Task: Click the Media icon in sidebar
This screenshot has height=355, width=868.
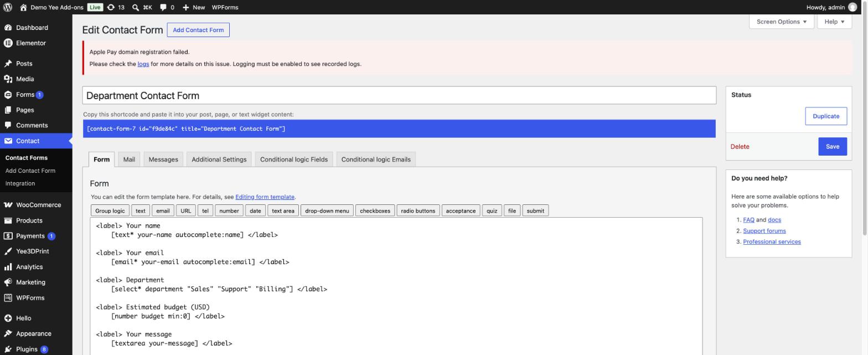Action: (8, 79)
